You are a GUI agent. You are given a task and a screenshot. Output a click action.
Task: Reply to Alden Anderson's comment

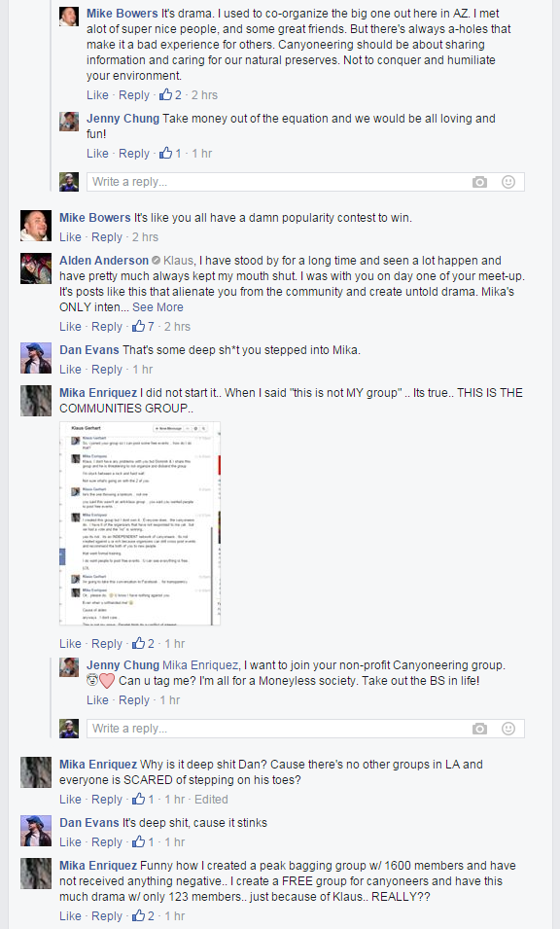[107, 327]
